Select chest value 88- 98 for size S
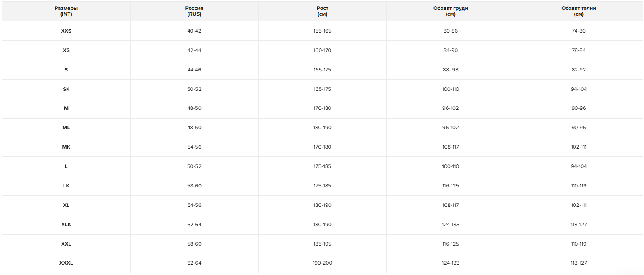644x275 pixels. pos(450,70)
